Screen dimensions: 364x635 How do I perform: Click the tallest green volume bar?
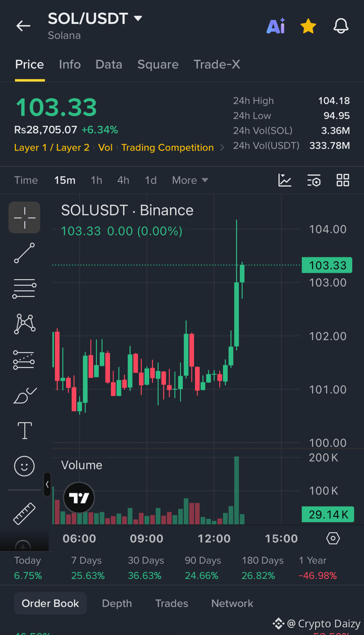[237, 490]
